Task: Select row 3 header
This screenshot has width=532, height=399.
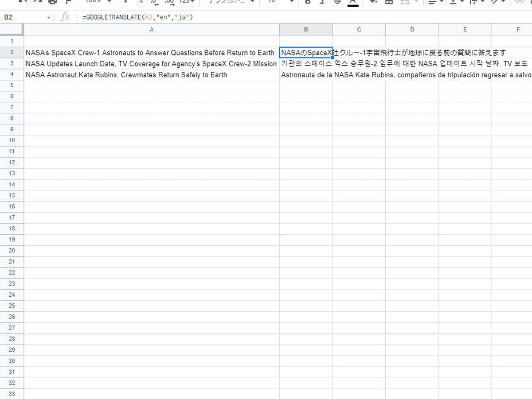Action: pos(12,64)
